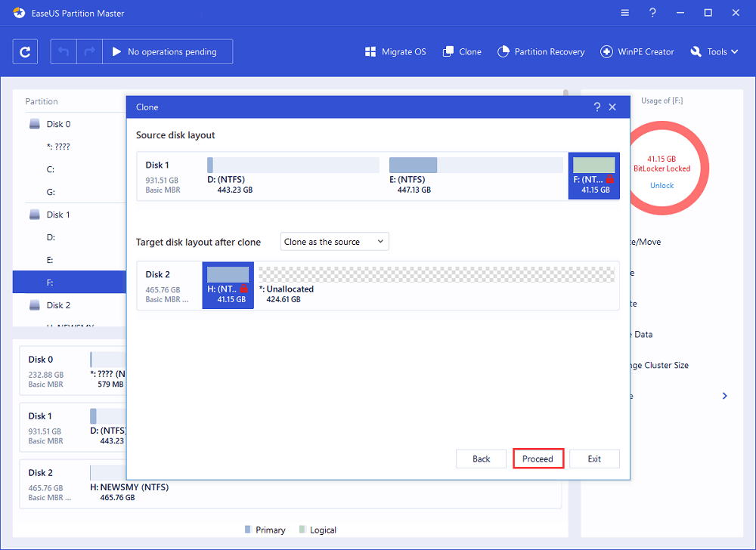The height and width of the screenshot is (550, 756).
Task: Select locked source partition F: 41.15 GB
Action: 594,176
